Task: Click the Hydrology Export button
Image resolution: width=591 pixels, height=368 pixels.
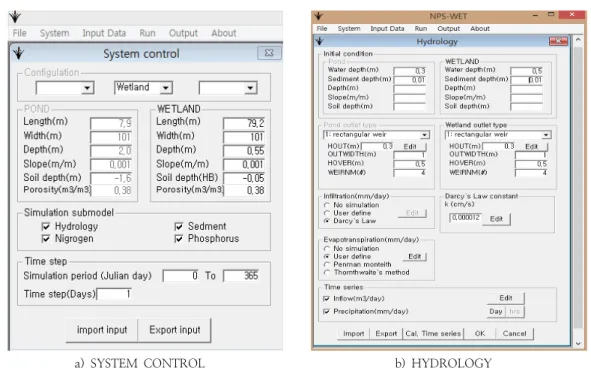Action: coord(386,334)
